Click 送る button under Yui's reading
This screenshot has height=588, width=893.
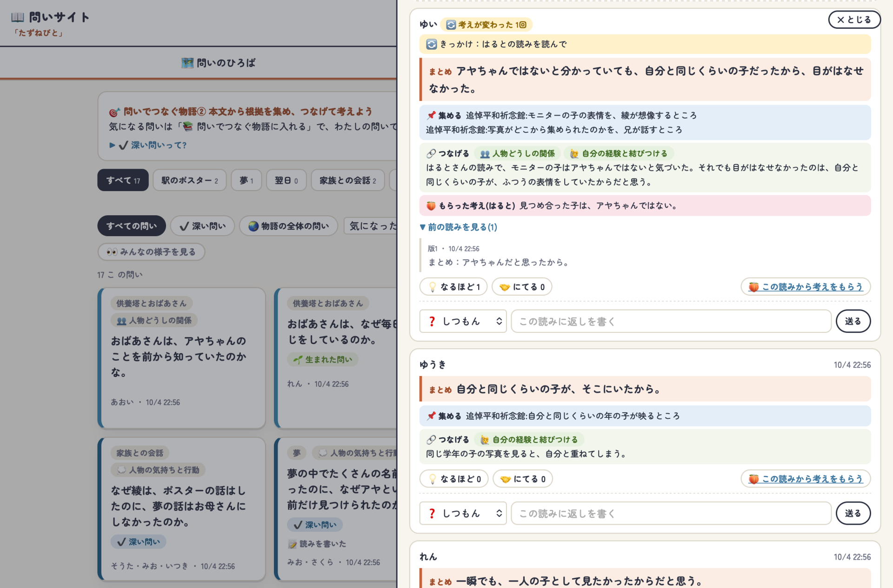coord(853,321)
